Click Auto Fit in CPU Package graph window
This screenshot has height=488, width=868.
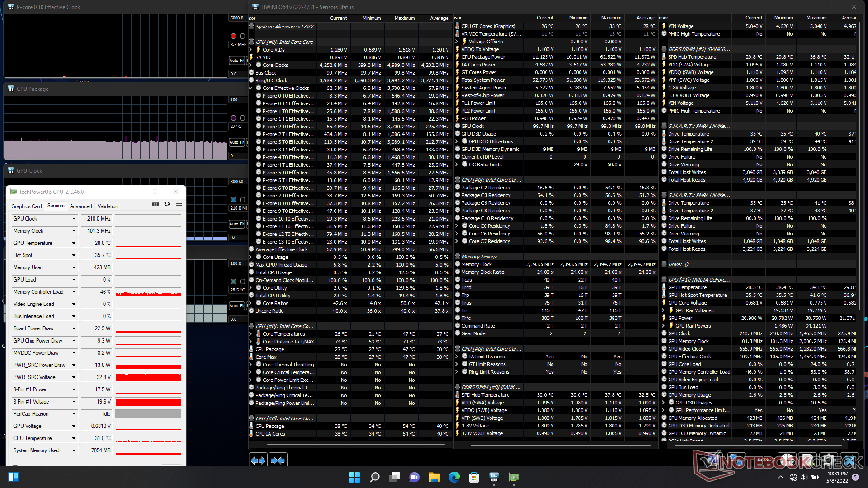pos(236,142)
